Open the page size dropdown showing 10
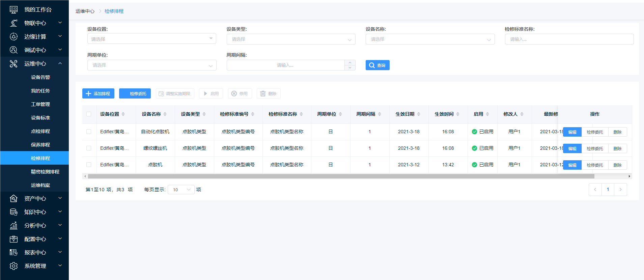644x280 pixels. 181,190
